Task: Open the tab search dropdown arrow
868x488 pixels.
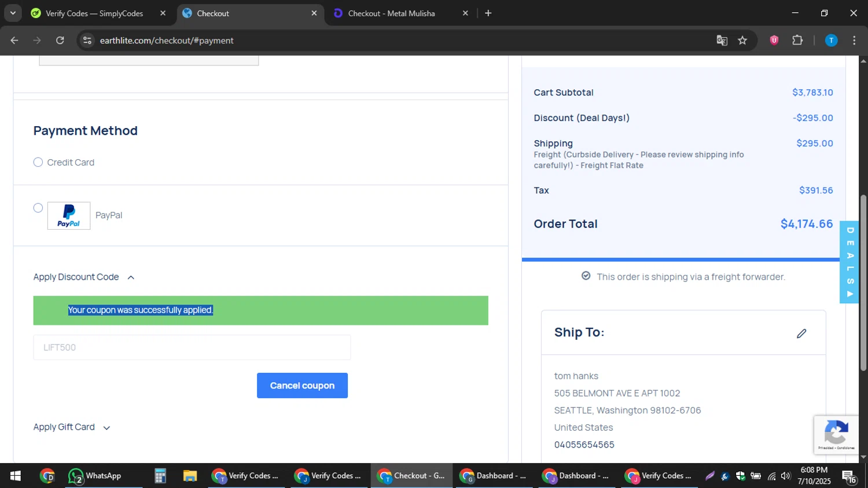Action: pyautogui.click(x=13, y=13)
